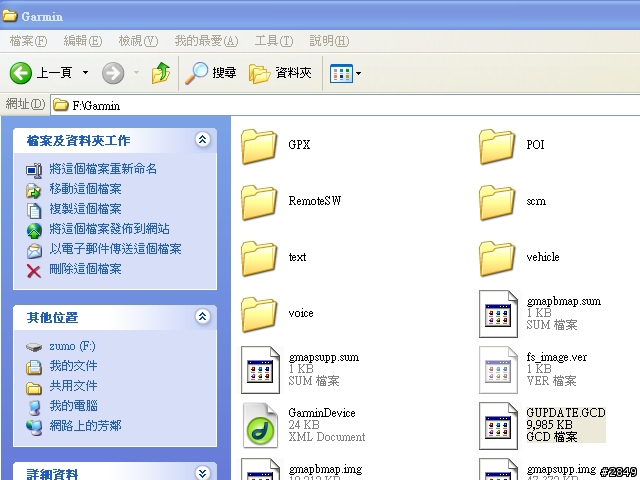Viewport: 640px width, 480px height.
Task: Collapse the 檔案及資料夾工作 tasks panel
Action: click(202, 140)
